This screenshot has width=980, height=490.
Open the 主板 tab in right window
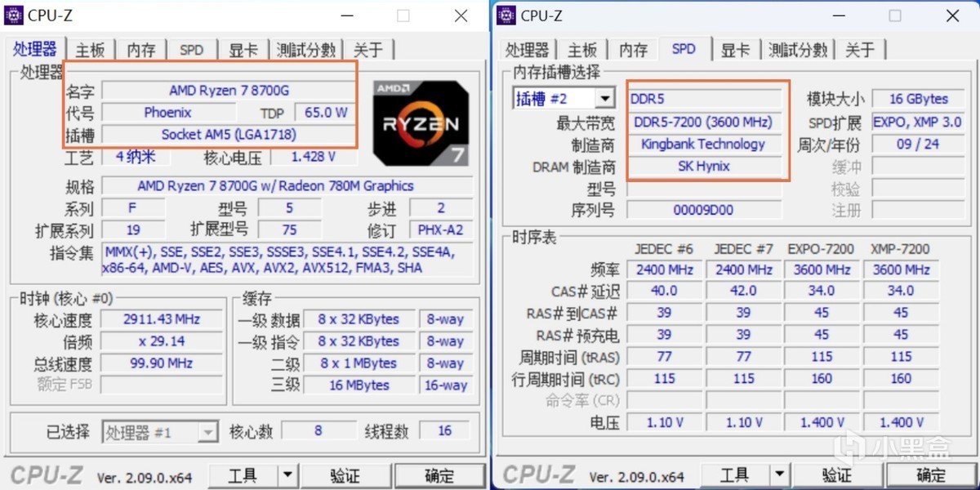581,50
